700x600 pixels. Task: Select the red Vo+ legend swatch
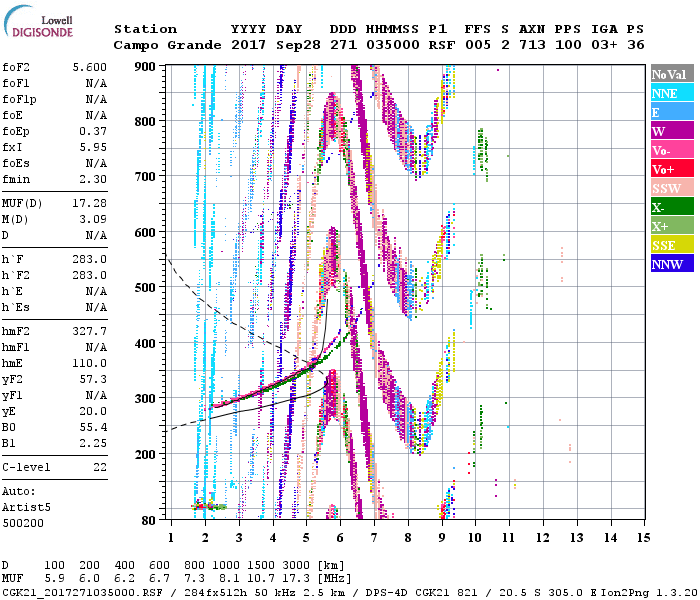pyautogui.click(x=671, y=169)
